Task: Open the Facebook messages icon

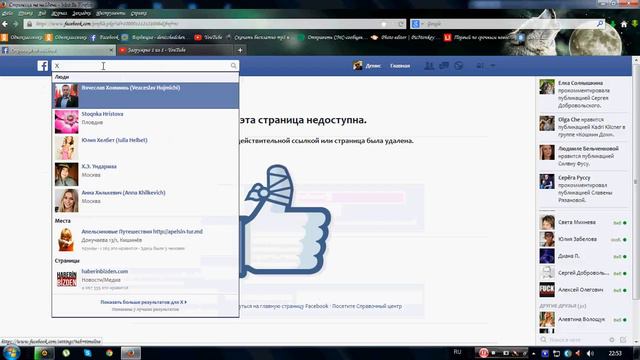Action: point(444,66)
